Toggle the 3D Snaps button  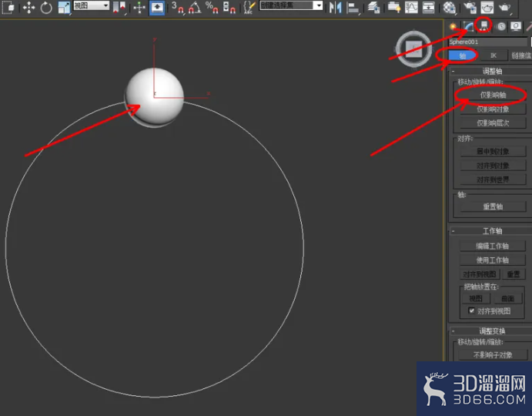click(x=178, y=7)
